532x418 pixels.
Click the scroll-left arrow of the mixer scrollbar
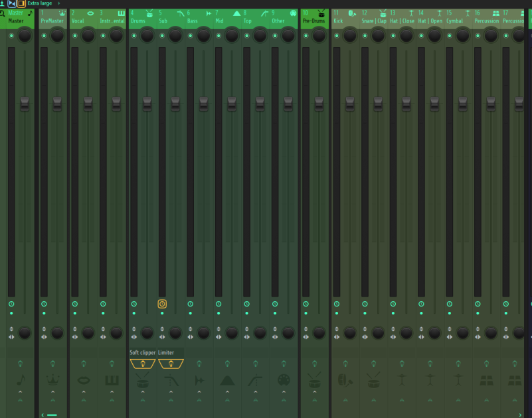tap(43, 415)
